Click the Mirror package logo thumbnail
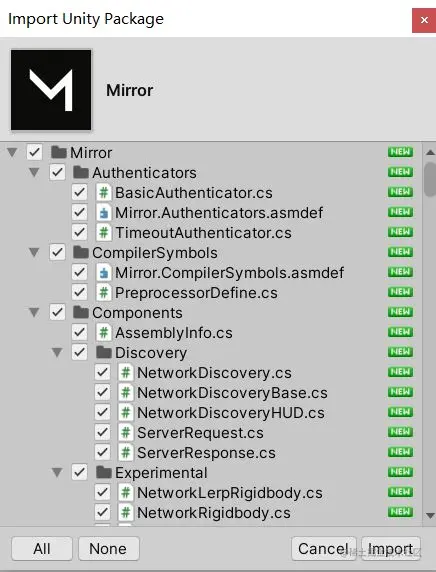 tap(51, 90)
